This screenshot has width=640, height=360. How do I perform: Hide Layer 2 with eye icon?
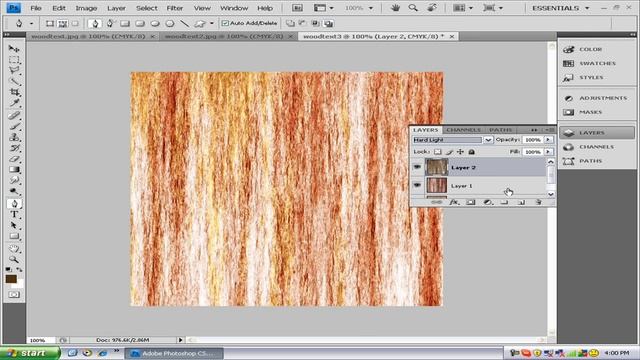click(x=417, y=167)
